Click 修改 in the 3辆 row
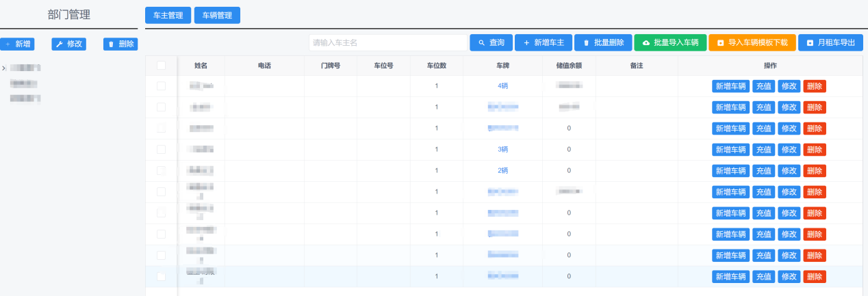The image size is (868, 296). coord(789,149)
